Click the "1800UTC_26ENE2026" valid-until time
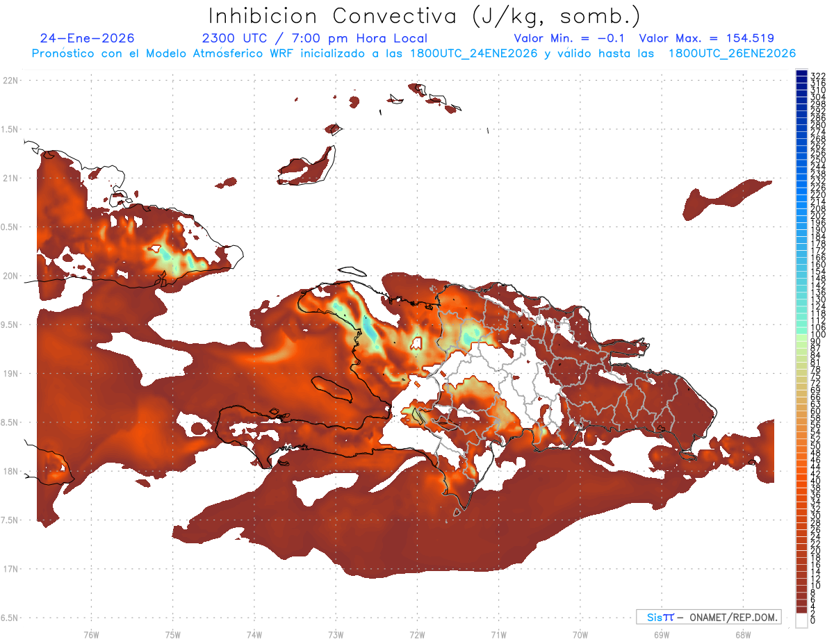This screenshot has height=644, width=834. [732, 53]
